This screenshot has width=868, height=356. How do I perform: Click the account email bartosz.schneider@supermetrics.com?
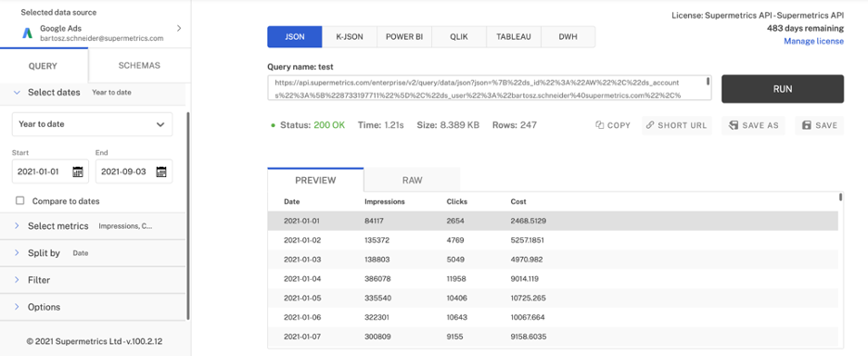[102, 38]
